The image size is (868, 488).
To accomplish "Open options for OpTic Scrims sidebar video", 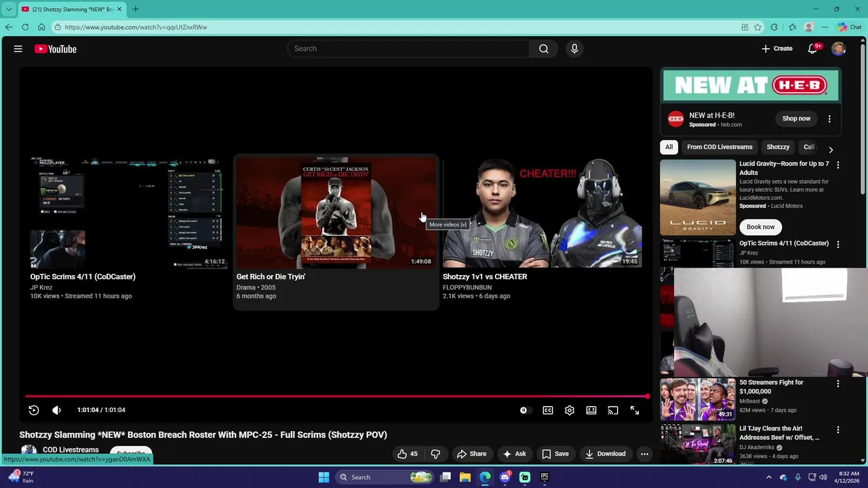I will point(838,245).
